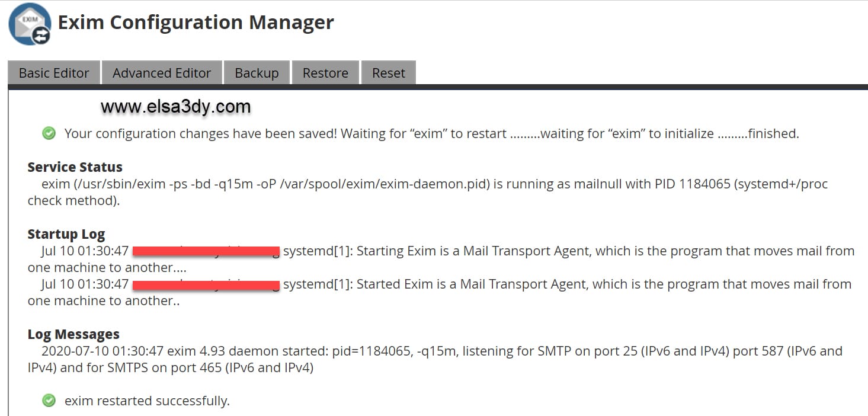Click the exim restarted successfully message
The image size is (868, 416).
147,401
